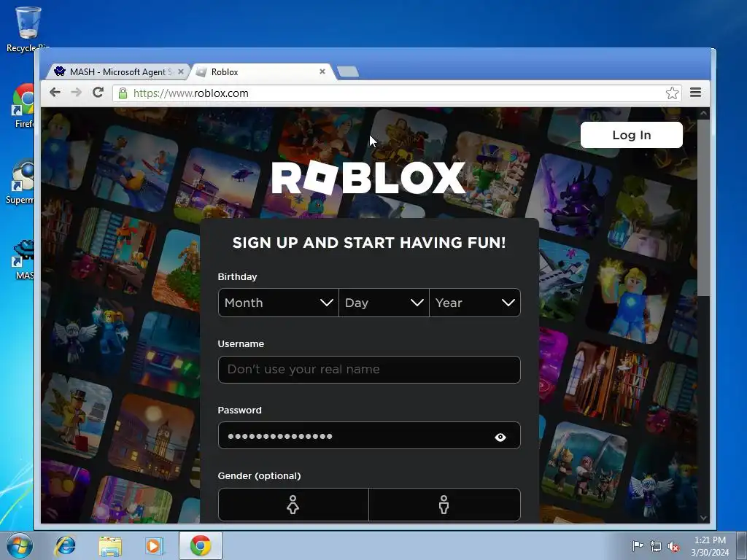Open the Windows Start menu

pyautogui.click(x=19, y=545)
